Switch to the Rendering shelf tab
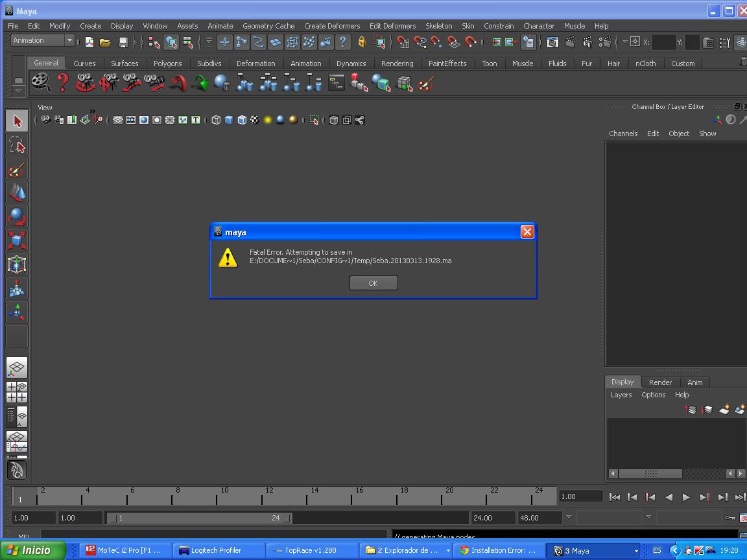 (x=397, y=64)
